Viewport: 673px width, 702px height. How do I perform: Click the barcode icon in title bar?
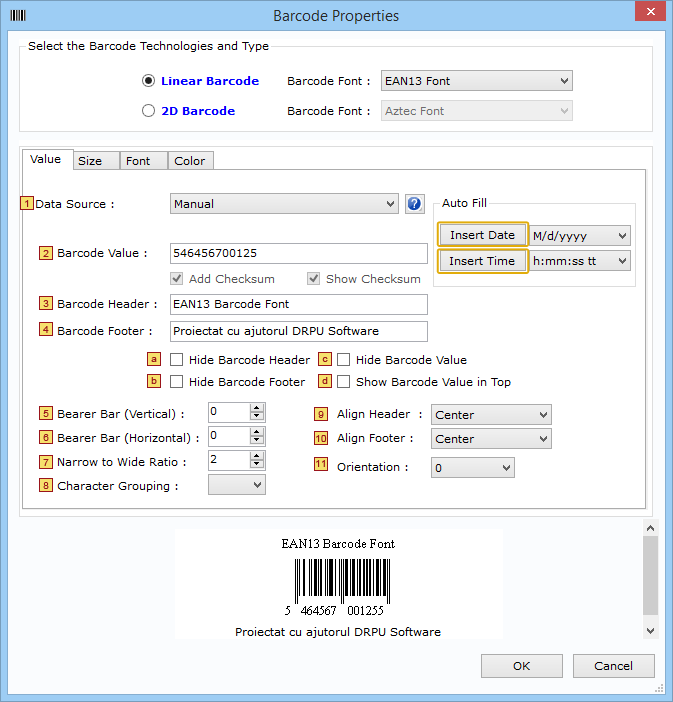coord(18,16)
